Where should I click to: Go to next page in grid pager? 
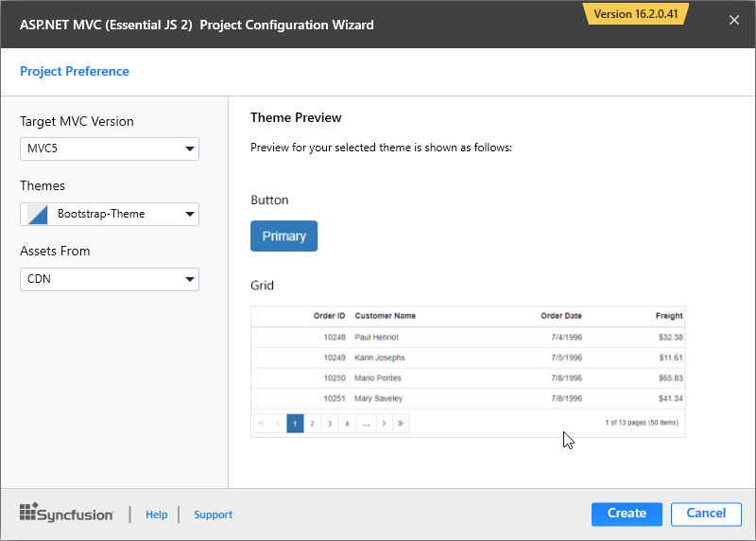[x=383, y=424]
